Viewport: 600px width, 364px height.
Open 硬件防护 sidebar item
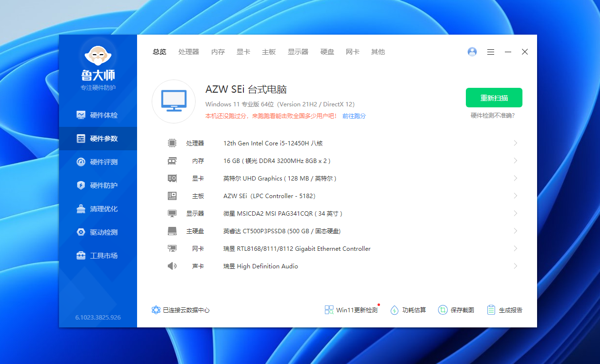pyautogui.click(x=98, y=185)
